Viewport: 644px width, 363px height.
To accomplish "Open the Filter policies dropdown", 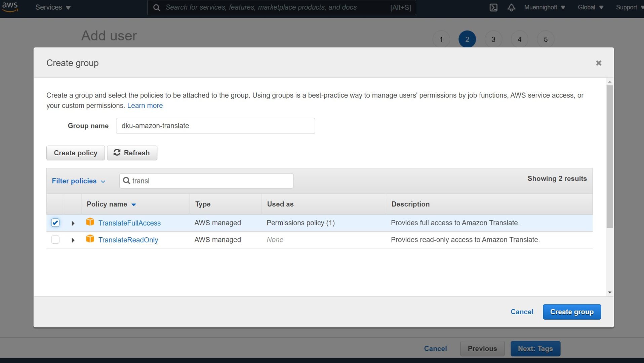I will click(78, 181).
